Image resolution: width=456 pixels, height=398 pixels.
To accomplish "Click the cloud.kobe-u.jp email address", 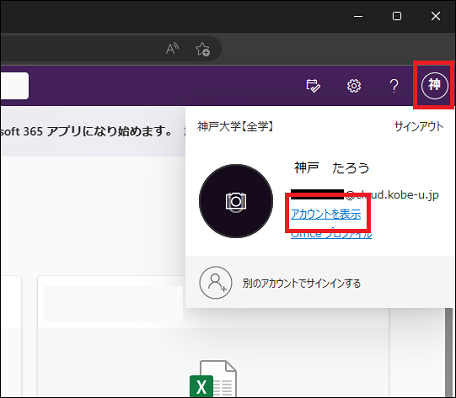I will (x=365, y=195).
